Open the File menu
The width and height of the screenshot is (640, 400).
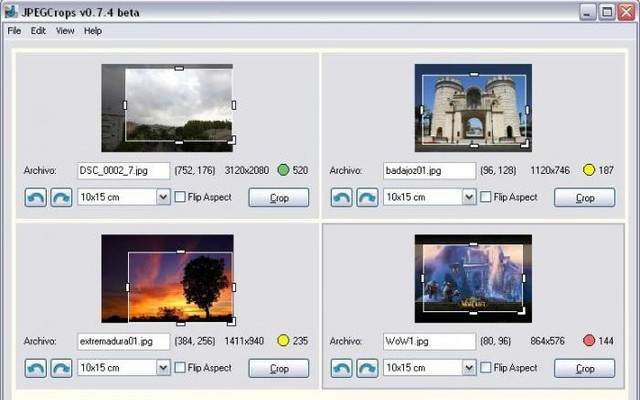coord(14,31)
